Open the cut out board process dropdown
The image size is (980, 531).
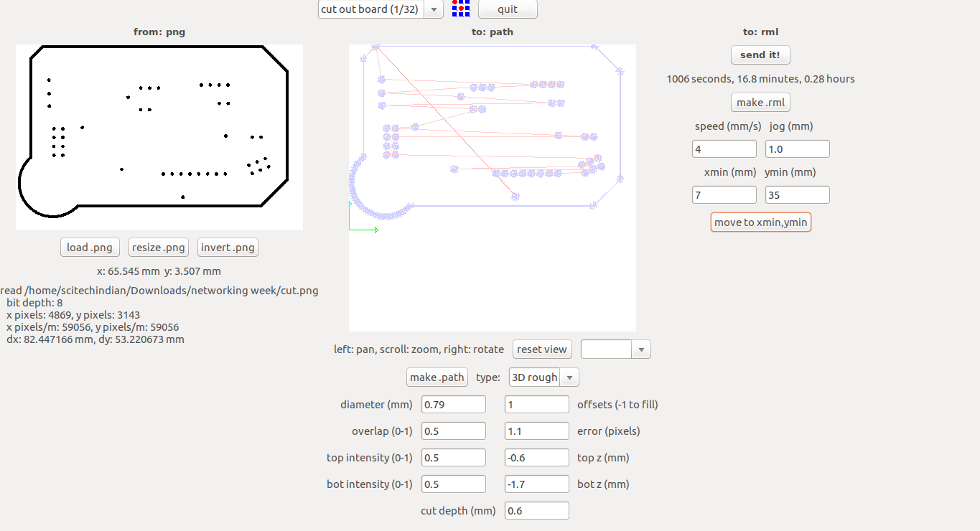381,9
